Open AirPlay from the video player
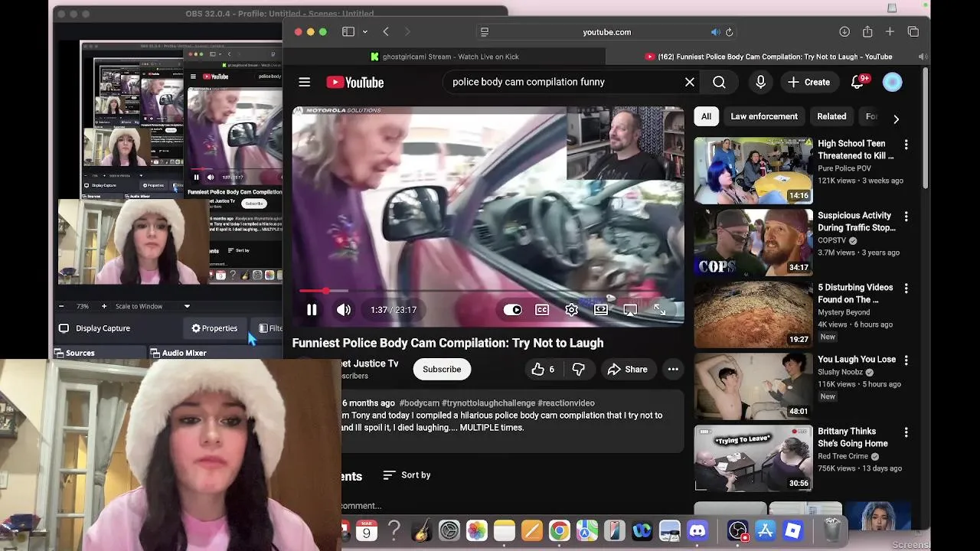Viewport: 980px width, 551px height. tap(630, 310)
